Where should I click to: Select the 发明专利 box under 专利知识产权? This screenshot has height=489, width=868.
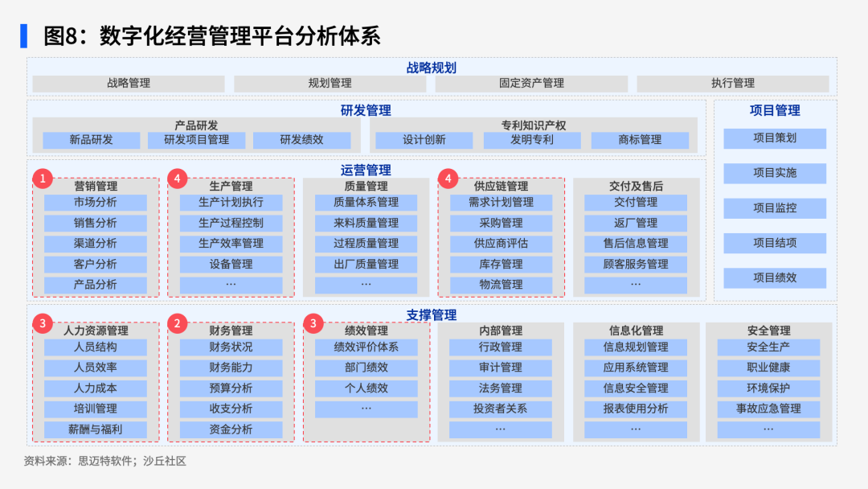pos(532,139)
